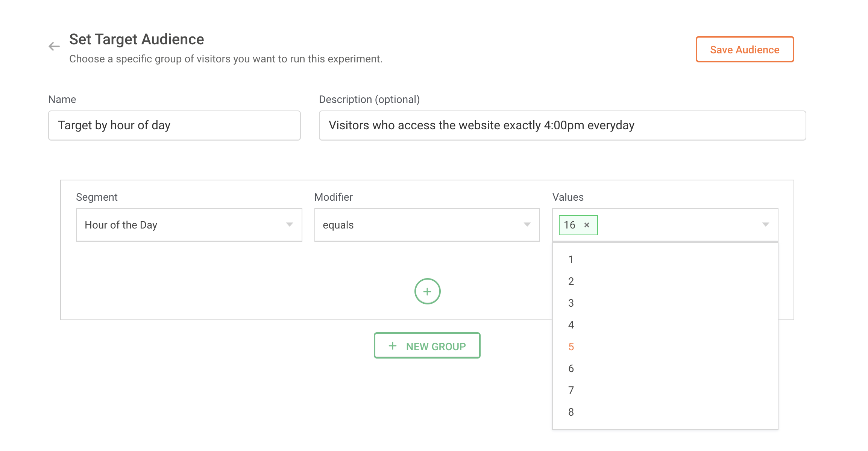Select value 4 from Values options
The width and height of the screenshot is (868, 451).
571,325
